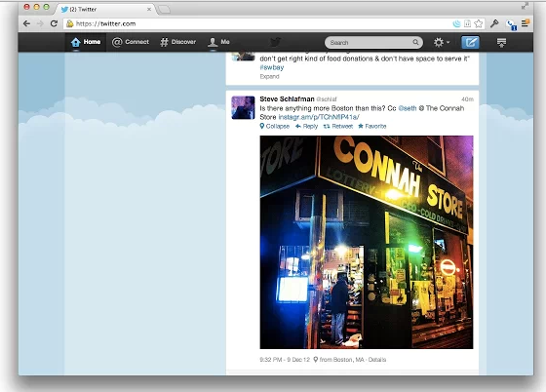546x392 pixels.
Task: Open the Me profile tab
Action: pos(218,42)
